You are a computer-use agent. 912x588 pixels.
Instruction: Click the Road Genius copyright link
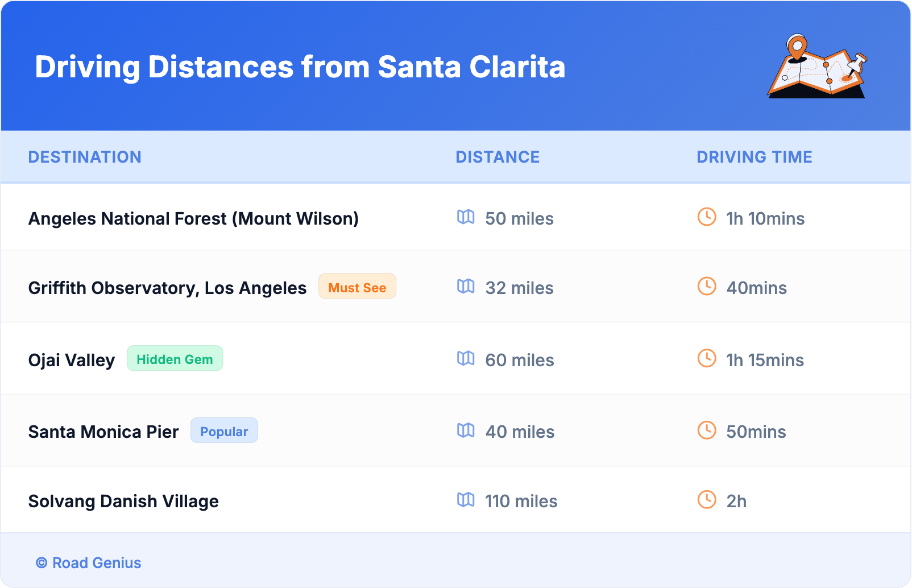point(89,563)
